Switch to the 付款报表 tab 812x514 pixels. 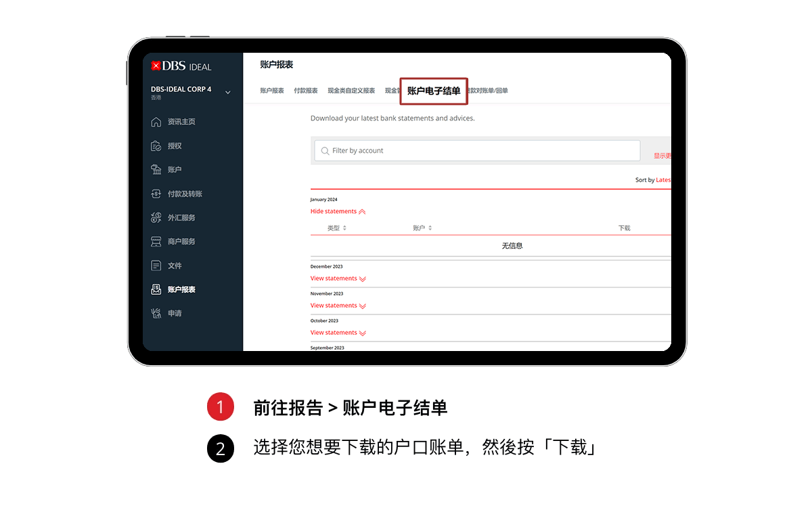tap(305, 91)
